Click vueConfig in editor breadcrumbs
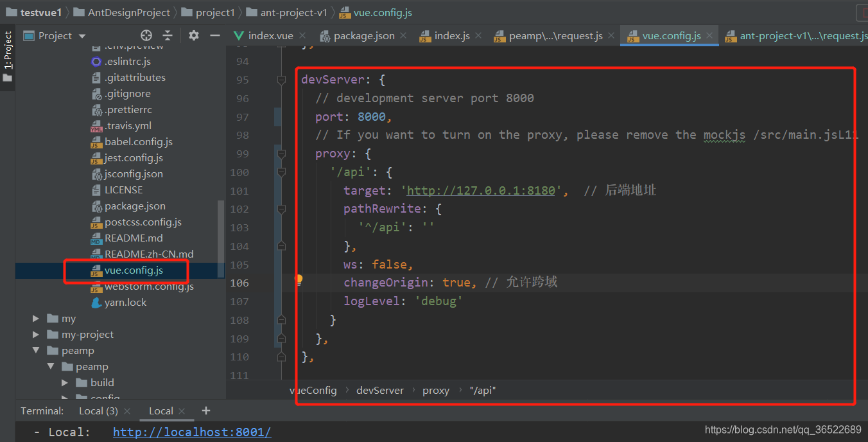The image size is (868, 442). 313,391
